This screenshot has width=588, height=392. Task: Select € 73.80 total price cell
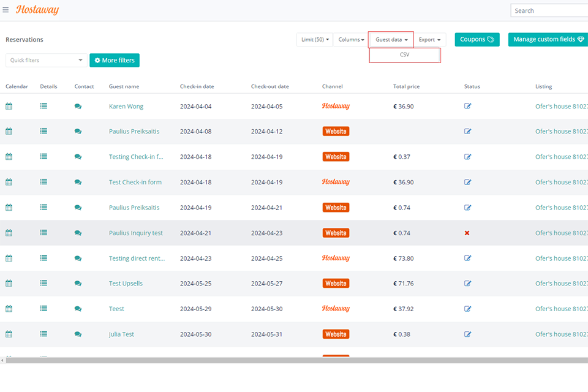tap(403, 258)
